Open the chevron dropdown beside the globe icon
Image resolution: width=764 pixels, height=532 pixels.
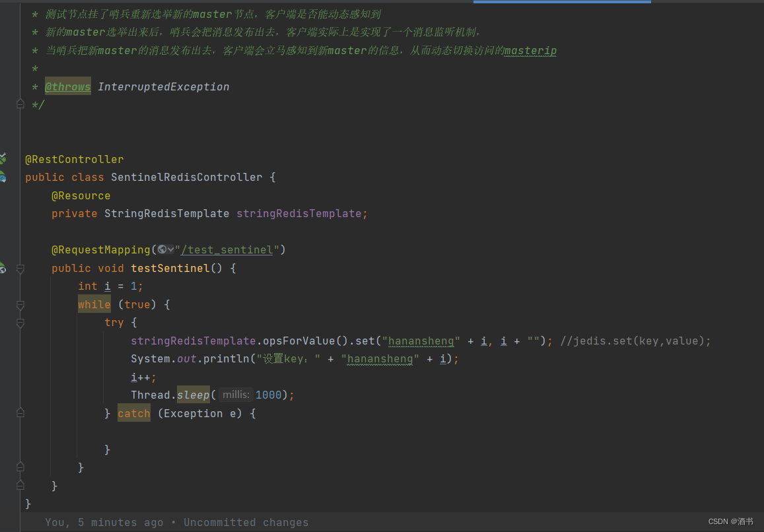click(x=170, y=250)
